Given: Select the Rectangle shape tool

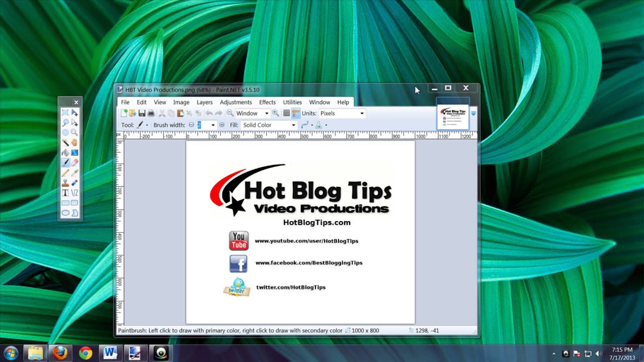Looking at the screenshot, I should point(65,203).
